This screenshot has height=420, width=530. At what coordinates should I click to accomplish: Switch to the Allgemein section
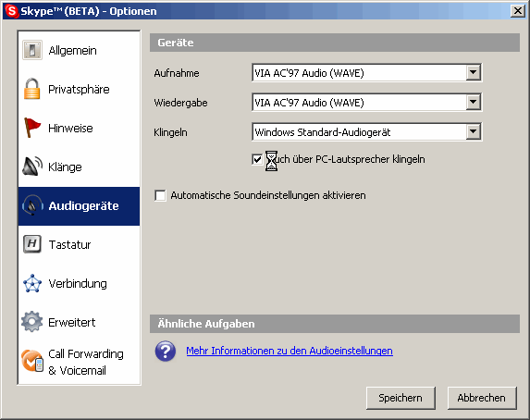click(80, 50)
